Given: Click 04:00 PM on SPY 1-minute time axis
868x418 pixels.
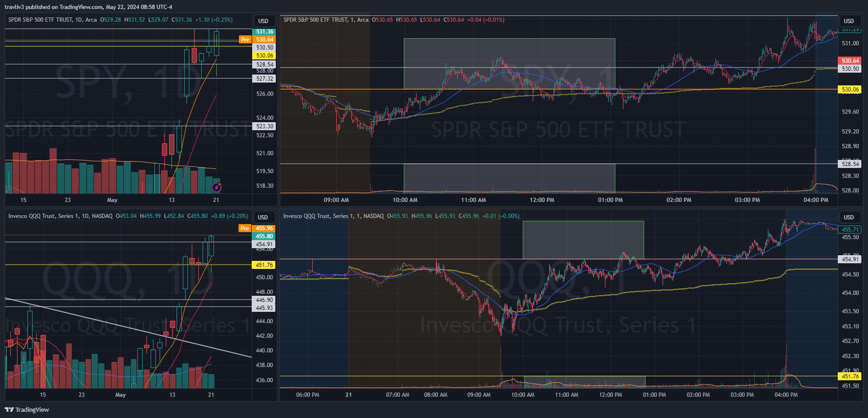Looking at the screenshot, I should tap(816, 200).
